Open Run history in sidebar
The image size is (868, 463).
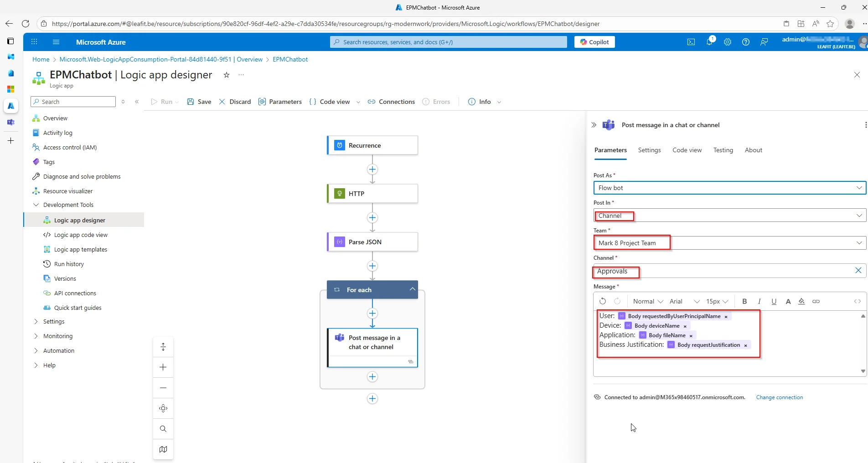click(x=69, y=264)
